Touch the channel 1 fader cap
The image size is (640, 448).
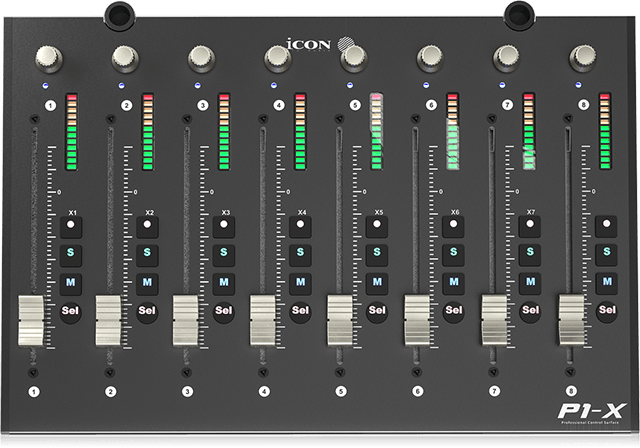click(x=31, y=321)
